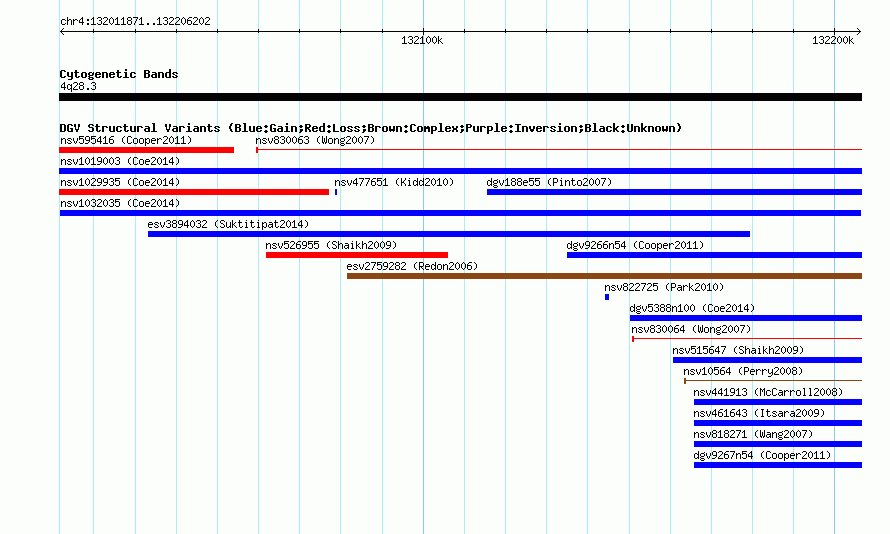The height and width of the screenshot is (534, 890).
Task: Select the nsv818271 (Wang2007) label
Action: coord(753,434)
